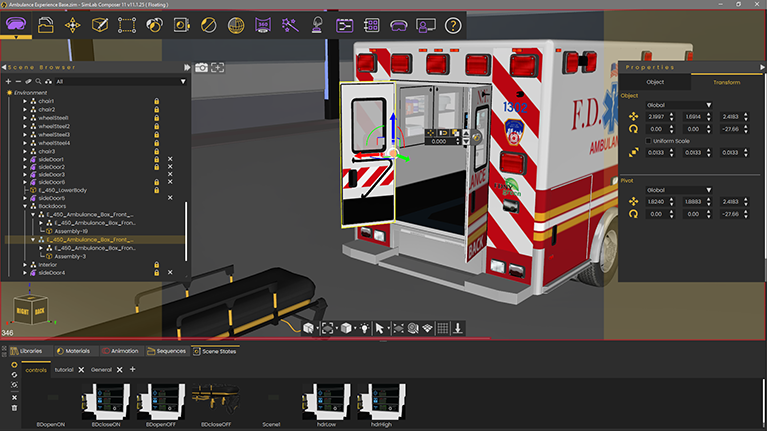Toggle lock on interior node

coord(157,265)
